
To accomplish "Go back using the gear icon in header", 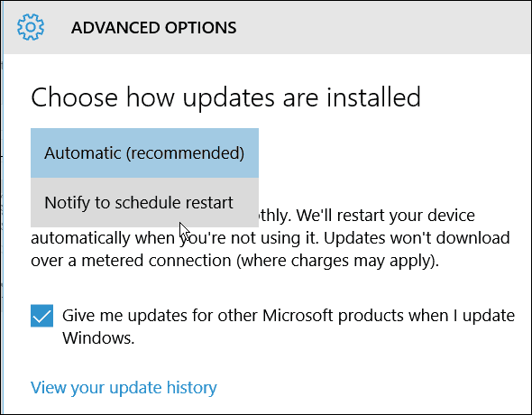I will (x=31, y=27).
